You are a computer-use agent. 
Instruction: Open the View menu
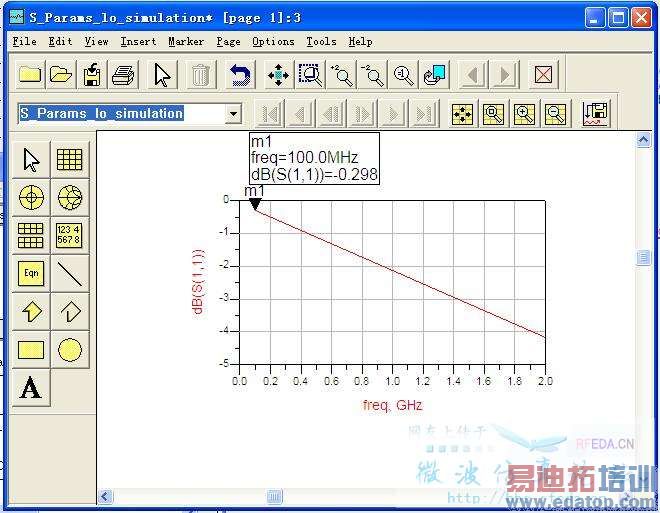[96, 42]
